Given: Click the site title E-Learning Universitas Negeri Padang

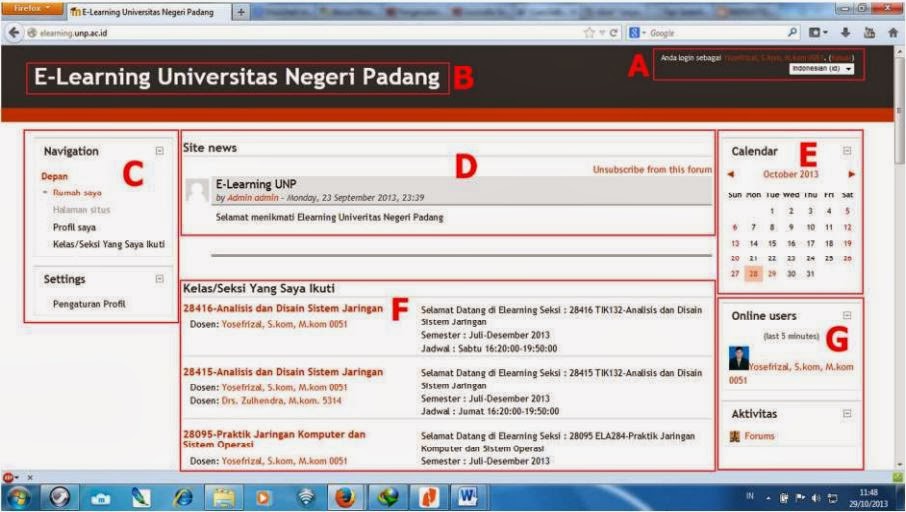Looking at the screenshot, I should 237,77.
